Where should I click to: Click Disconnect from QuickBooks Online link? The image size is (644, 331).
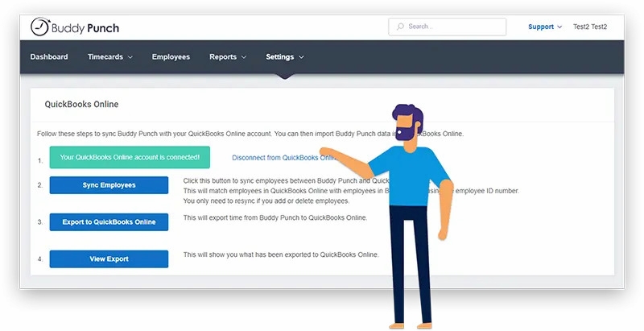(284, 158)
